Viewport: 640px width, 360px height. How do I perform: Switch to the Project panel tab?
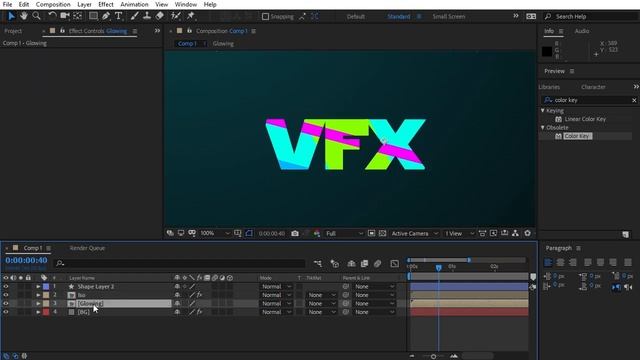pyautogui.click(x=13, y=31)
